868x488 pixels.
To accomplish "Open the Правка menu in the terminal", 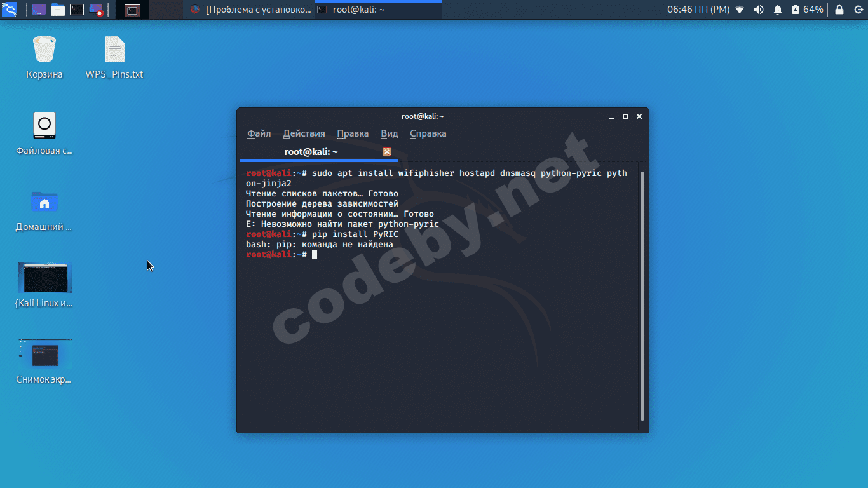I will [x=353, y=133].
